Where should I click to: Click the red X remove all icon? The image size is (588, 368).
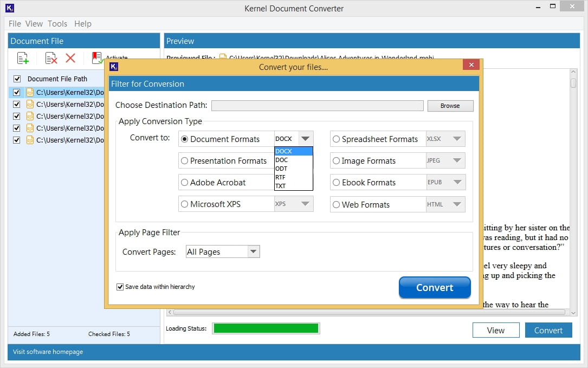tap(70, 58)
